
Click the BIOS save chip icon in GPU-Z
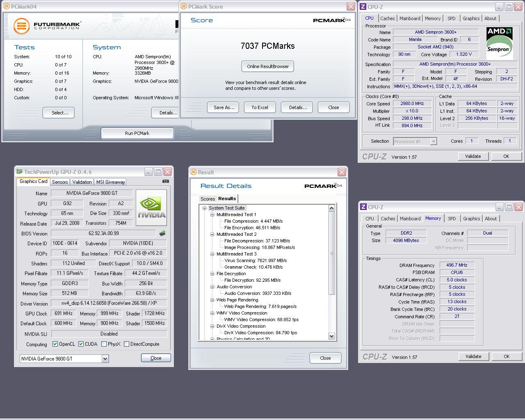click(x=162, y=233)
